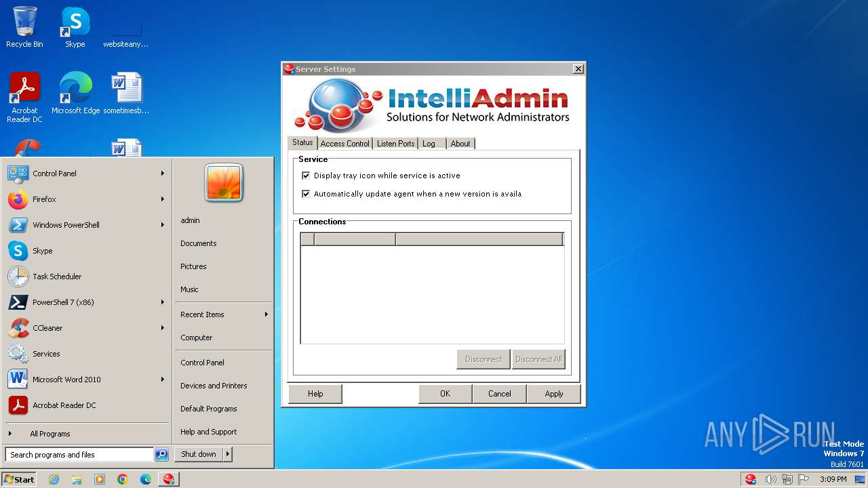Launch Microsoft Edge from the taskbar
The height and width of the screenshot is (488, 868).
[x=146, y=479]
